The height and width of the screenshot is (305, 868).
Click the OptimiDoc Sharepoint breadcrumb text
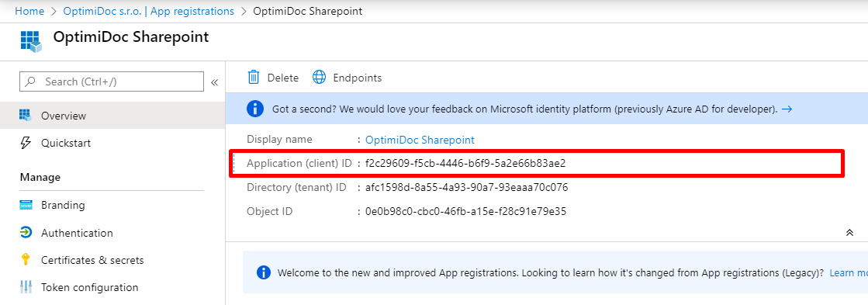coord(308,11)
